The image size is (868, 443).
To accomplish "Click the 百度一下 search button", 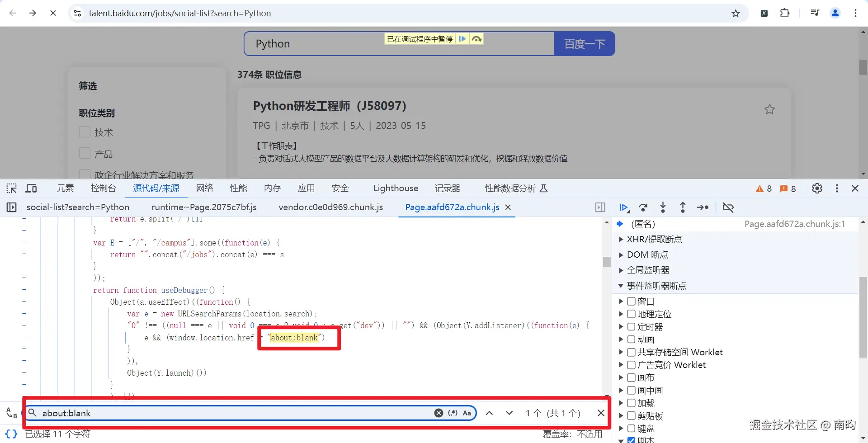I will [584, 43].
